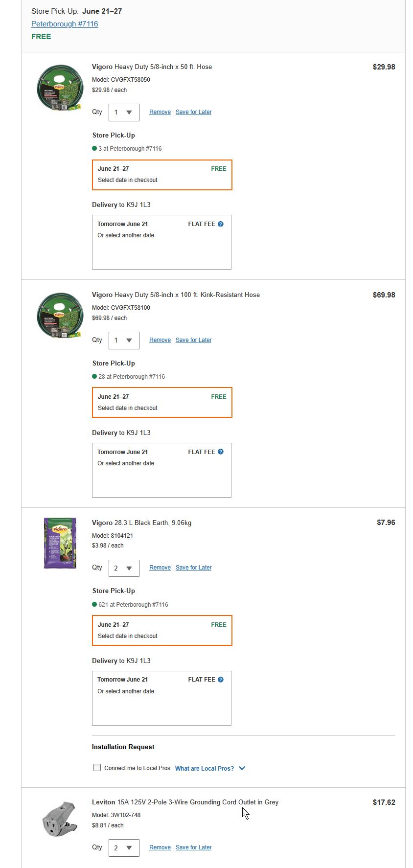Open the 100 ft. Kink-Resistant hose image
This screenshot has height=868, width=413.
coord(60,317)
